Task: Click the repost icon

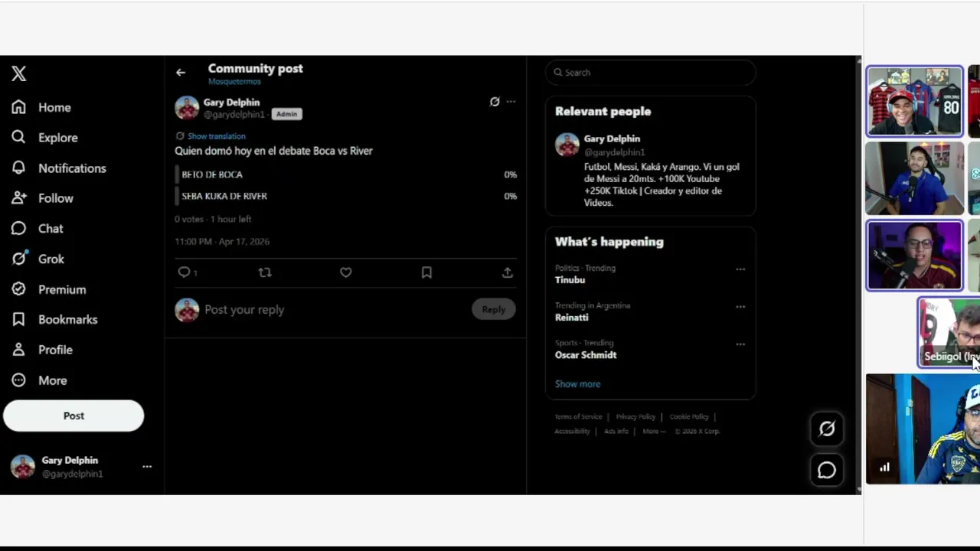Action: tap(265, 272)
